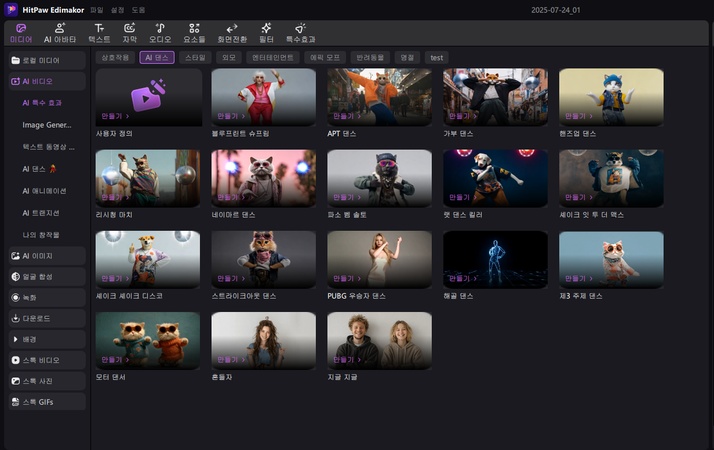714x450 pixels.
Task: Open 텍스트 동영상 in sidebar
Action: click(x=48, y=147)
